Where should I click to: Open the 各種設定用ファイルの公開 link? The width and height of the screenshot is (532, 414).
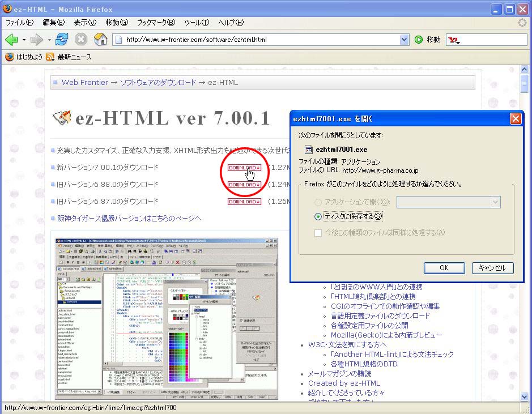click(x=369, y=326)
